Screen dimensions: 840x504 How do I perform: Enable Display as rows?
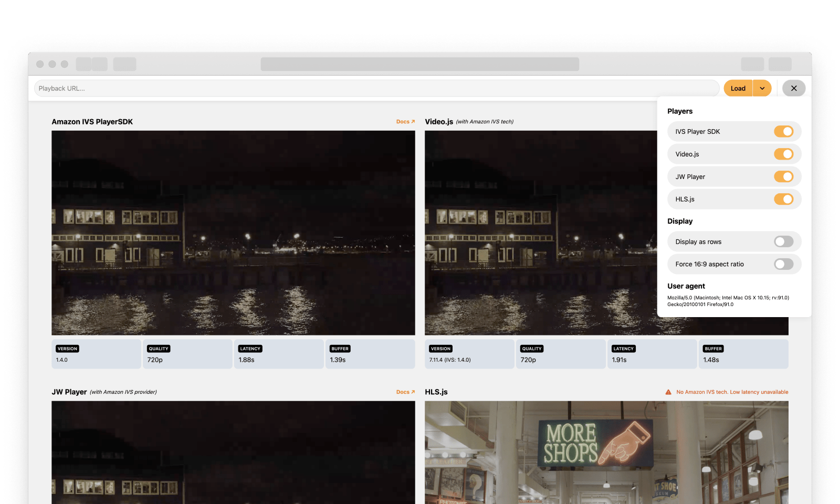click(784, 241)
